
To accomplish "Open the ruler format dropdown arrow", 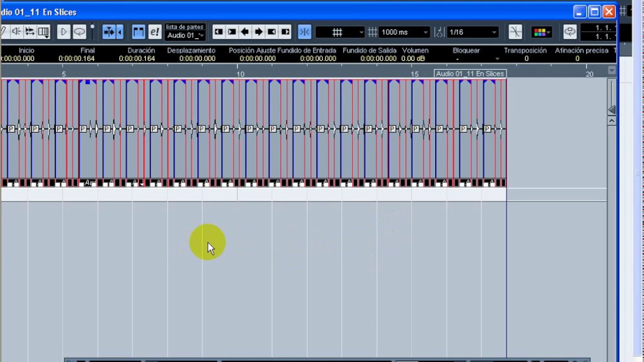I will click(612, 71).
